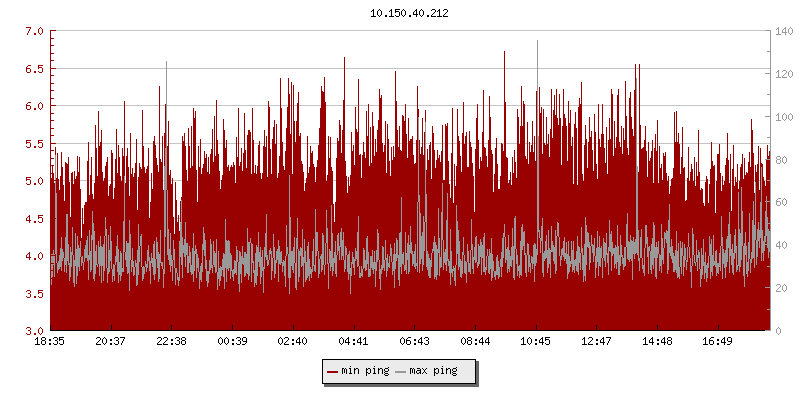This screenshot has width=800, height=400.
Task: Select the 80 right axis value
Action: 781,160
